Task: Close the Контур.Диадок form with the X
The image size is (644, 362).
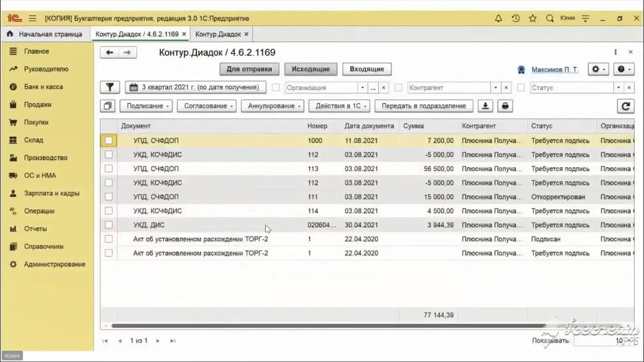Action: pyautogui.click(x=630, y=52)
